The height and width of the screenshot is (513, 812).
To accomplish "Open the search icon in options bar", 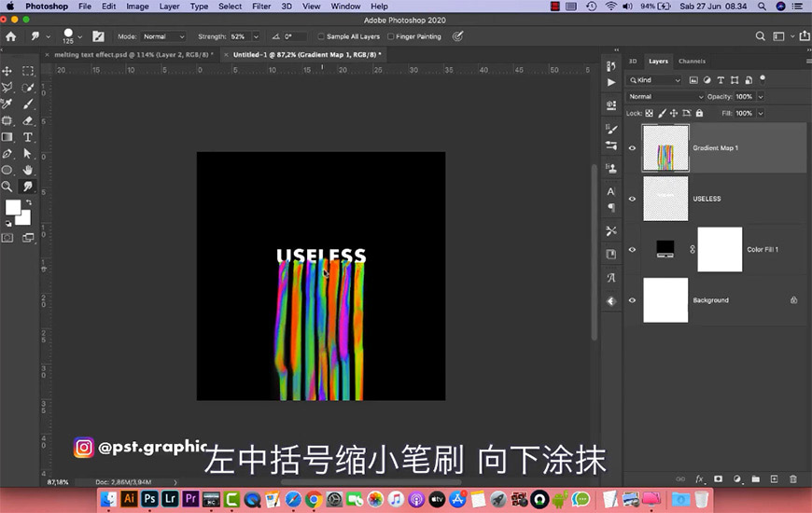I will point(760,36).
